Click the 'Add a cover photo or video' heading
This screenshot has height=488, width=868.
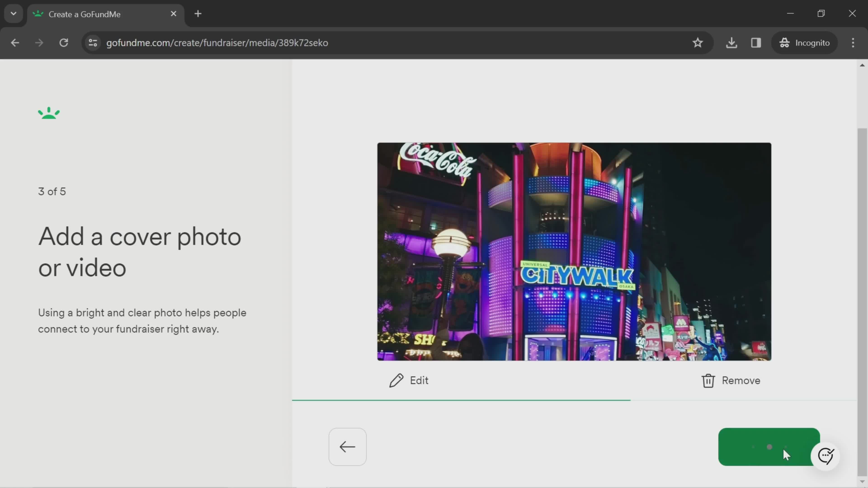click(x=139, y=252)
